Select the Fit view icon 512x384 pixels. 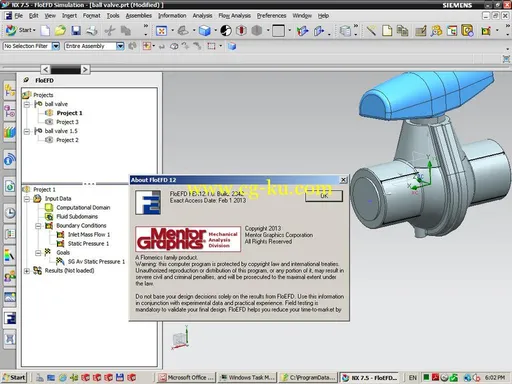(161, 31)
